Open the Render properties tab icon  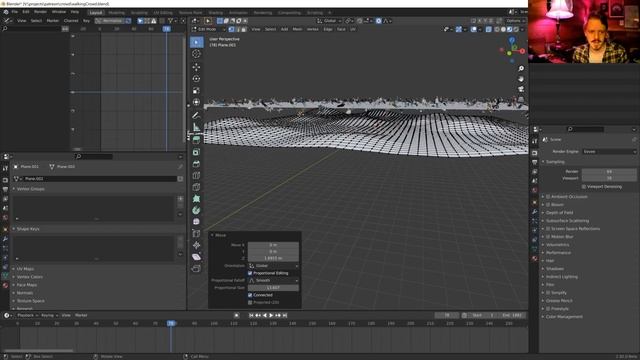[535, 153]
